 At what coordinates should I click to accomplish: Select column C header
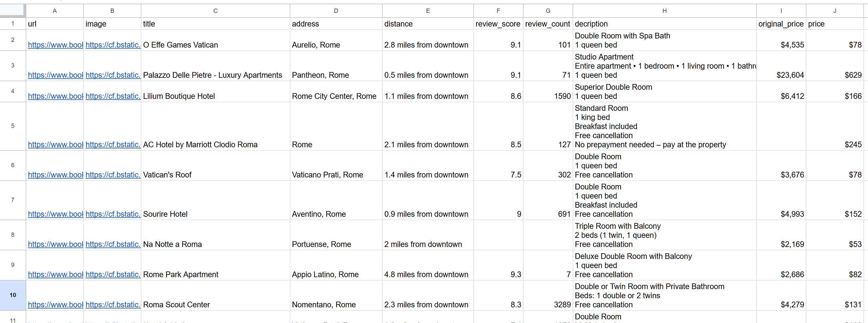(215, 11)
